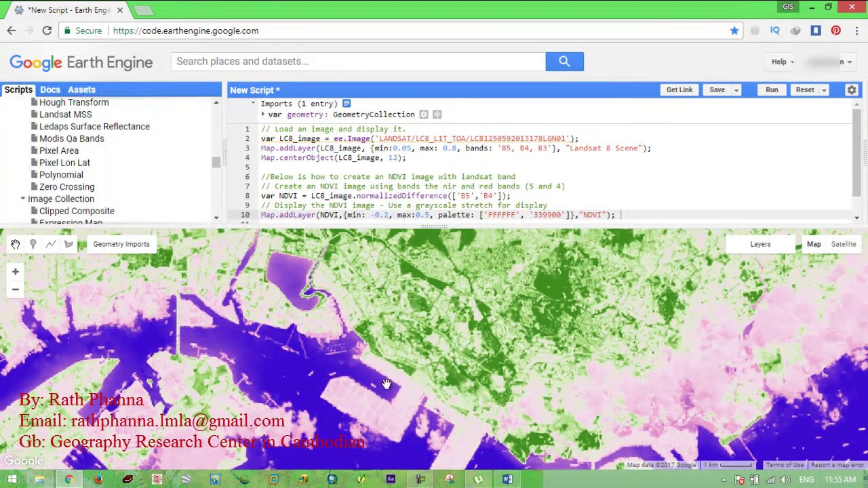Expand the var geometry import entry
This screenshot has width=868, height=488.
pos(263,115)
